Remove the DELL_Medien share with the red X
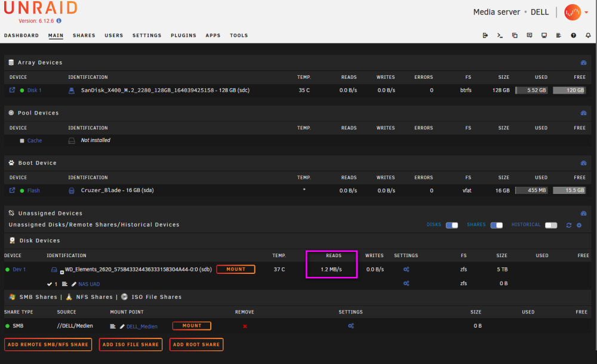This screenshot has height=364, width=597. (245, 326)
